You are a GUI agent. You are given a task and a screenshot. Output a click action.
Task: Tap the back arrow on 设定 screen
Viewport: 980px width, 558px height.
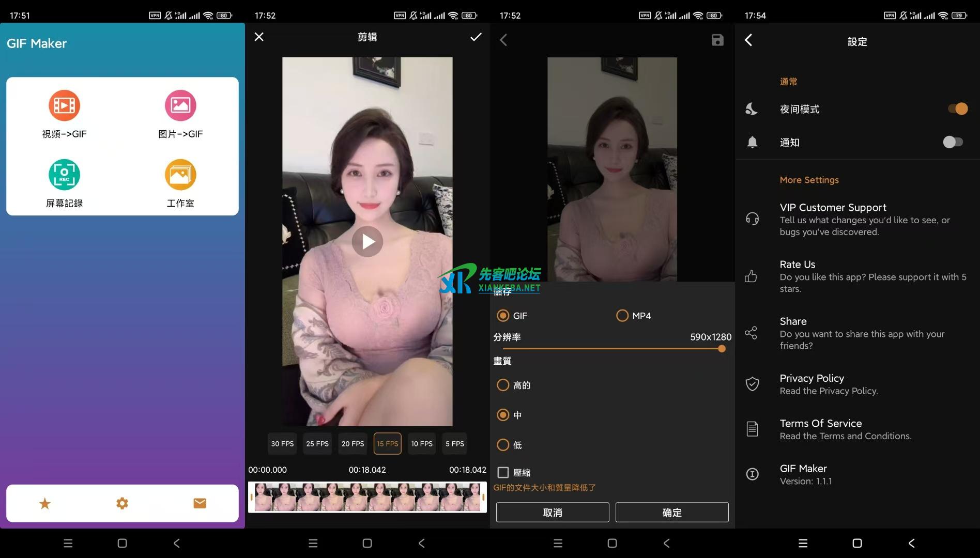click(748, 39)
